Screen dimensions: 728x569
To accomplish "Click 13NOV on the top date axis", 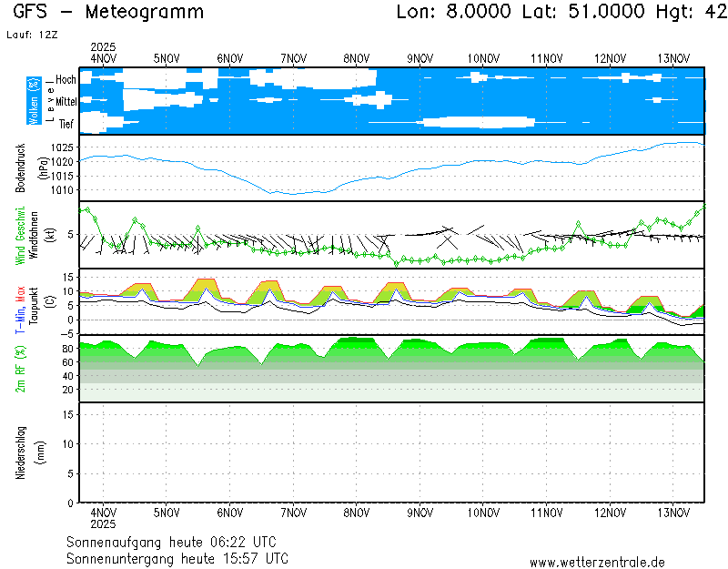I will [x=672, y=58].
